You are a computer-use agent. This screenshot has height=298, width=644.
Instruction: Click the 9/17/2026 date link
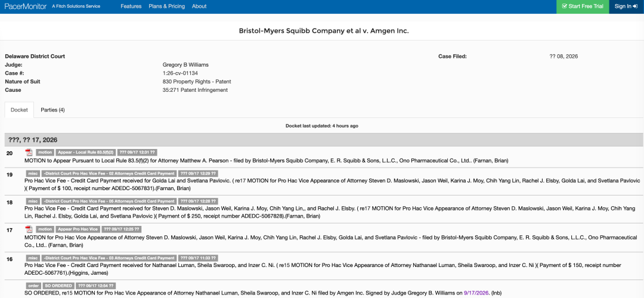(477, 293)
